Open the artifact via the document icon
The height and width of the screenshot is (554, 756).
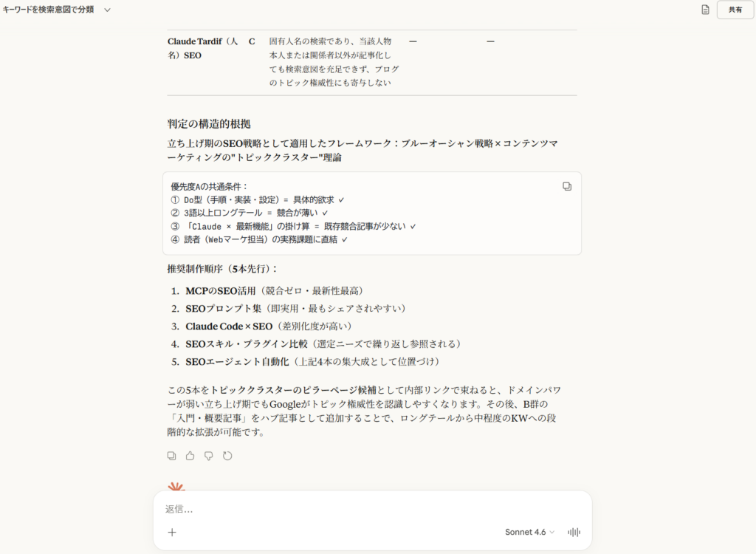click(705, 11)
